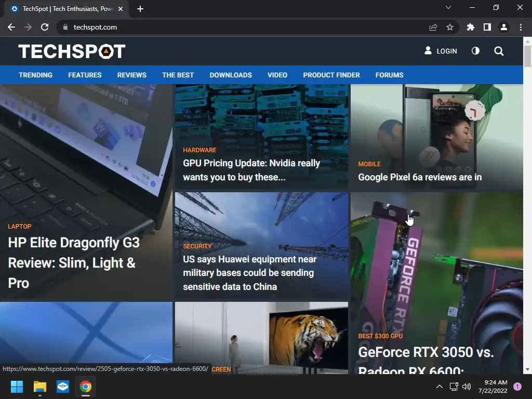Screen dimensions: 532x399
Task: Click the HARDWARE category label
Action: pyautogui.click(x=199, y=150)
